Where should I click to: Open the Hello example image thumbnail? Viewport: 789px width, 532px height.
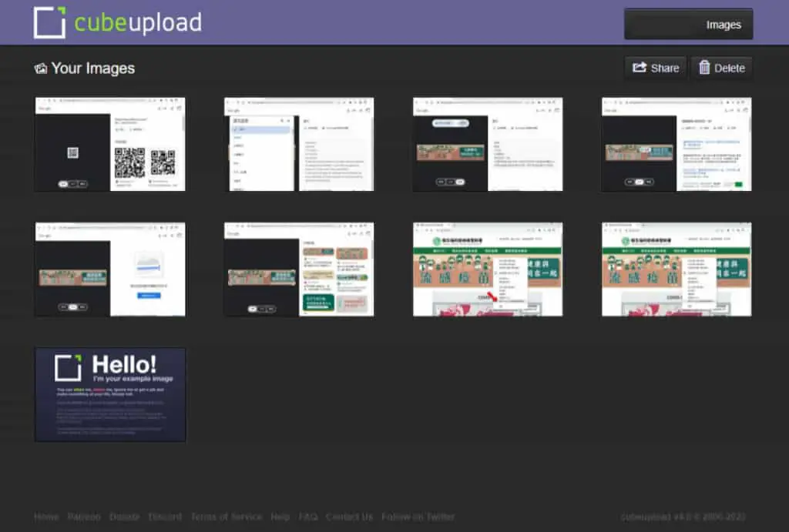[x=110, y=395]
